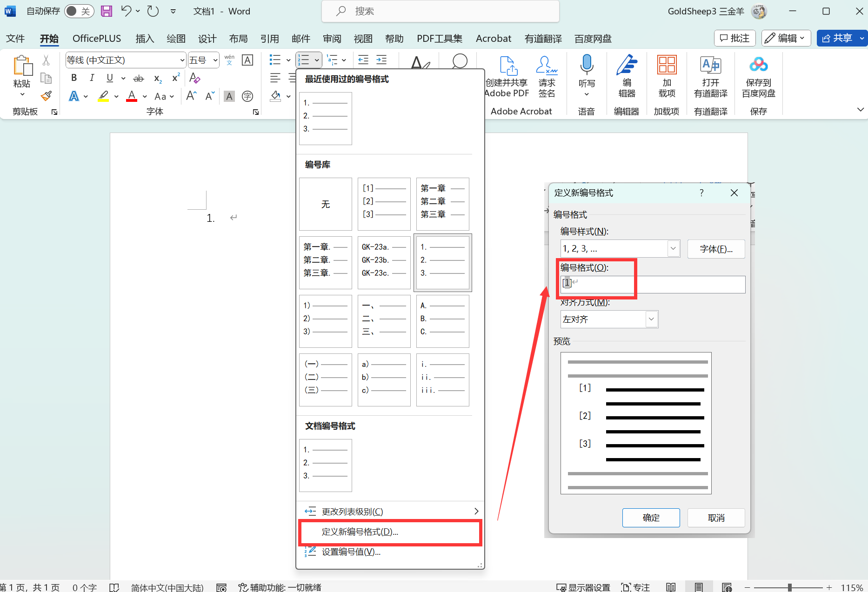Expand the number style dropdown
868x592 pixels.
(673, 249)
